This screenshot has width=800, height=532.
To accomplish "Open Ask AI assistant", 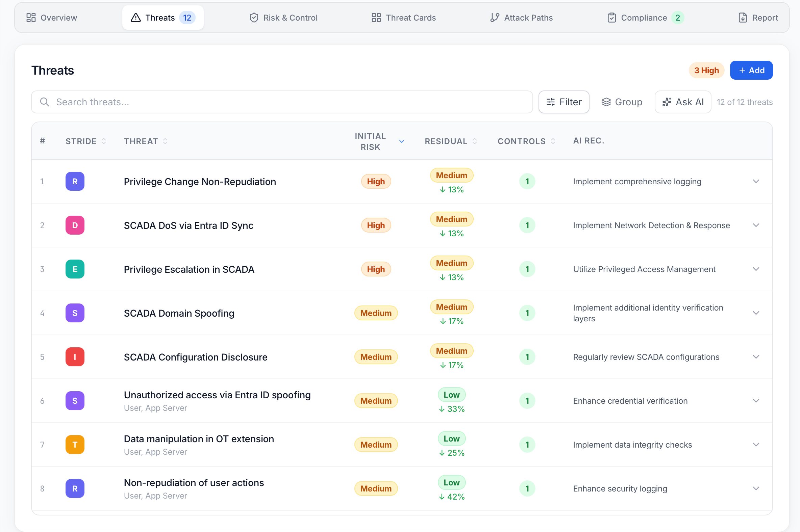I will click(683, 102).
